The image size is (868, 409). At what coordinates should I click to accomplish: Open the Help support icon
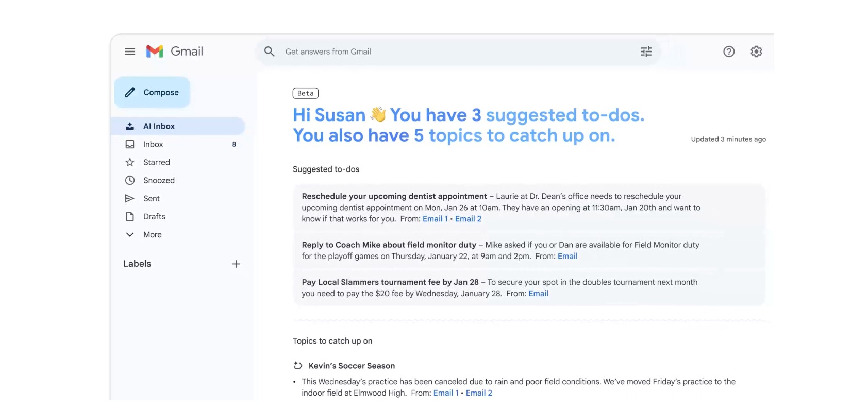[728, 52]
